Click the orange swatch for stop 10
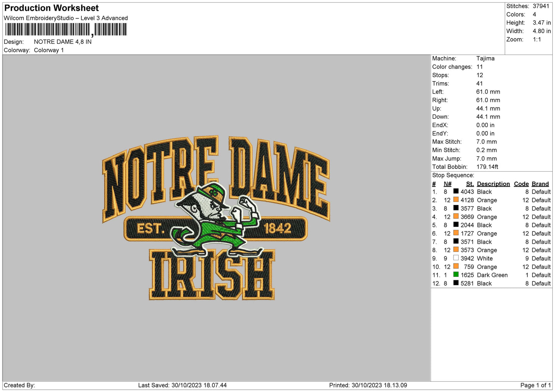This screenshot has height=392, width=555. click(456, 266)
